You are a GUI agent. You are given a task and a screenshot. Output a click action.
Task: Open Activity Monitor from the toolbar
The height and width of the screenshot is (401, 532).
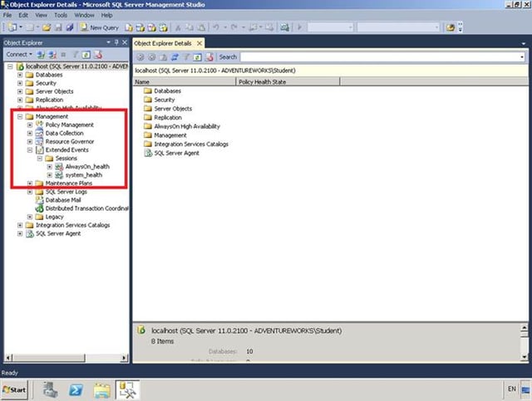284,27
